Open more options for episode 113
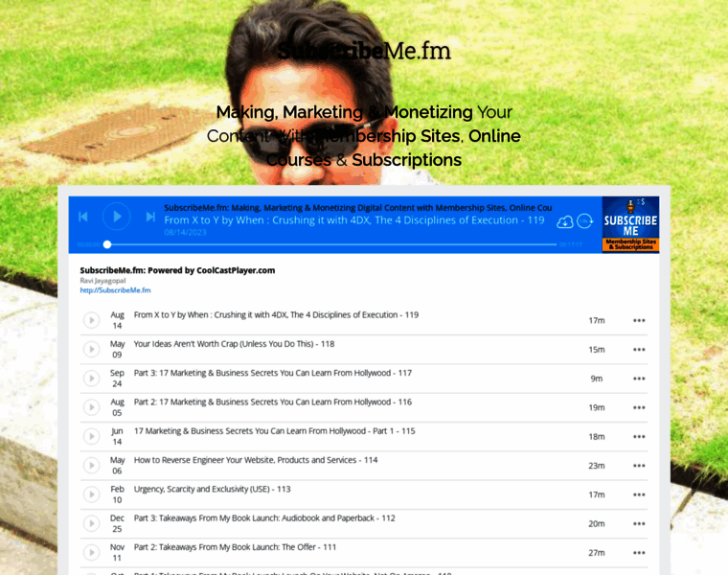The image size is (728, 575). [x=639, y=494]
